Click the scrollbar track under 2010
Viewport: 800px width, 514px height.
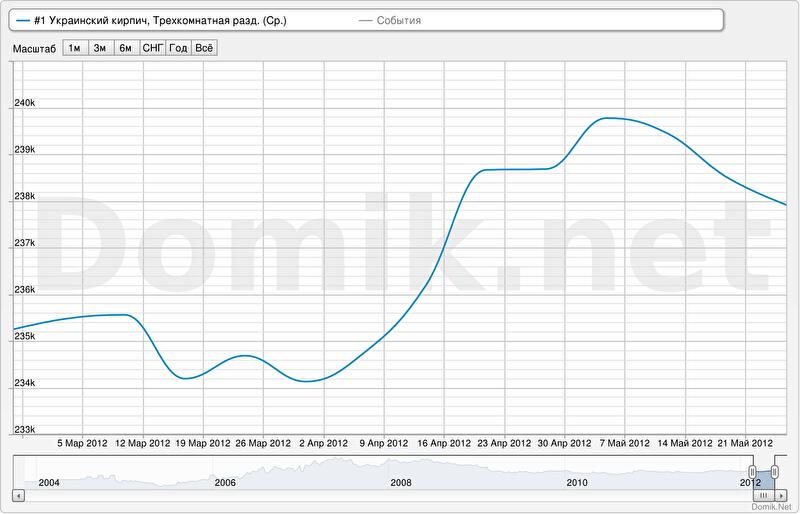[576, 495]
